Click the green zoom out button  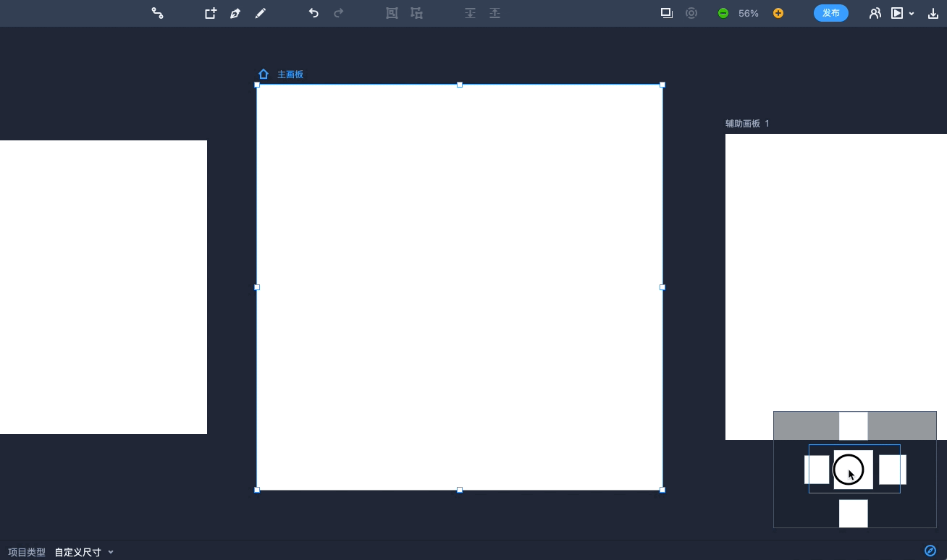(723, 13)
